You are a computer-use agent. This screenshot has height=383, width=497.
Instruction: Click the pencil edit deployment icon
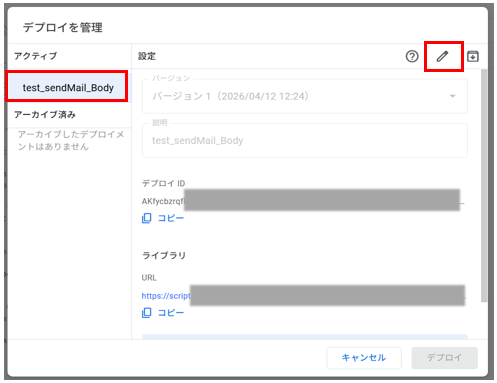point(443,56)
